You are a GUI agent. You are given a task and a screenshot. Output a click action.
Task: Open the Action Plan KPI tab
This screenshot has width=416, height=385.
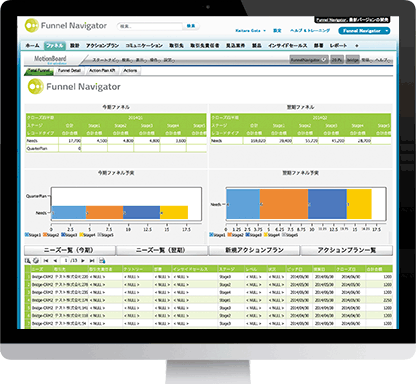[102, 71]
